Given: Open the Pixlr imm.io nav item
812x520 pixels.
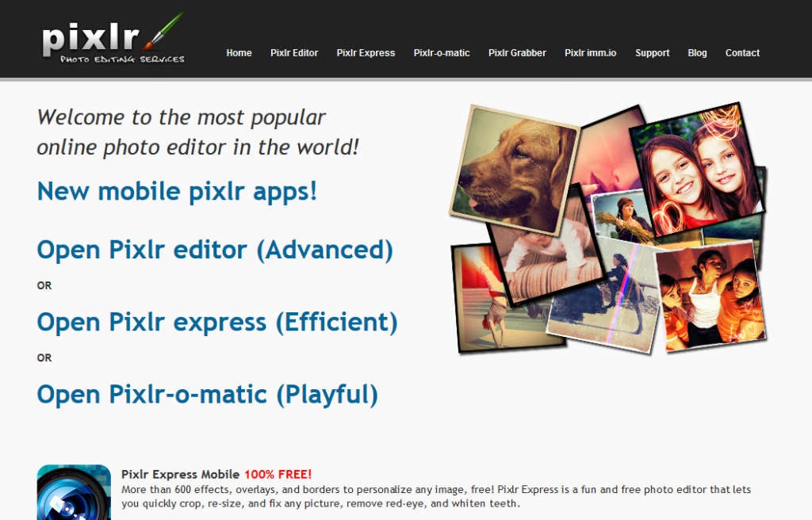Looking at the screenshot, I should (590, 53).
